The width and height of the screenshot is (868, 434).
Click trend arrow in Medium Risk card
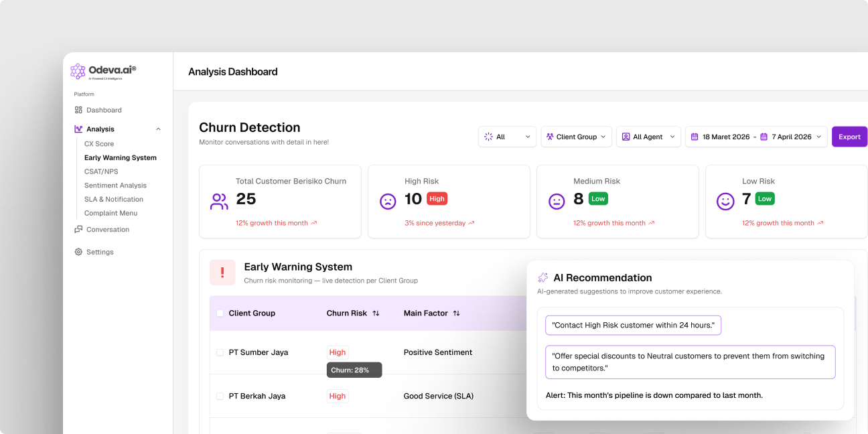652,223
